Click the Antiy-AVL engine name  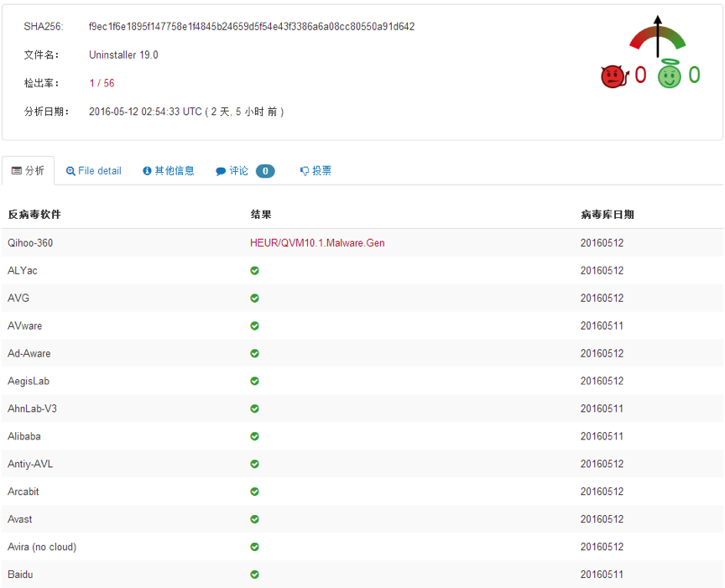click(30, 464)
